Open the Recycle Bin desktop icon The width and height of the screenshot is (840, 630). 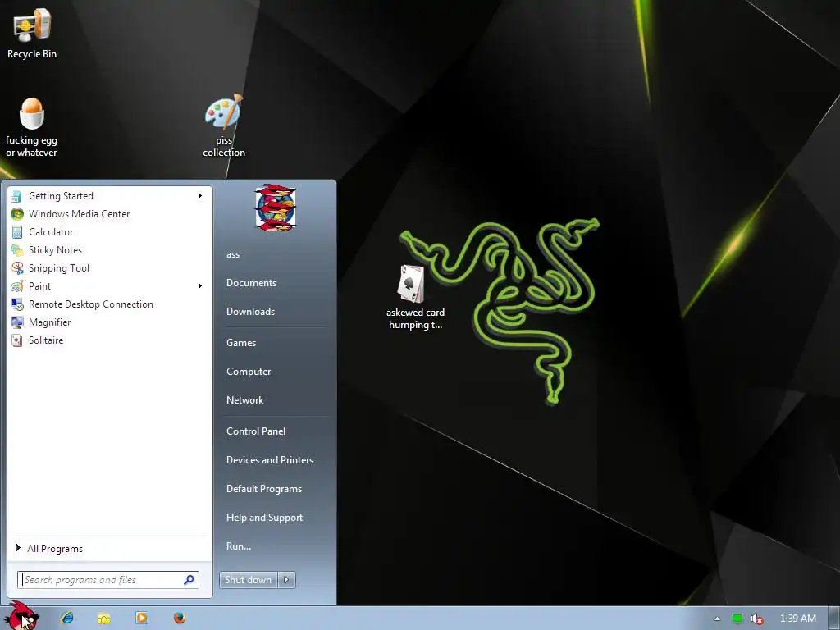(x=32, y=25)
